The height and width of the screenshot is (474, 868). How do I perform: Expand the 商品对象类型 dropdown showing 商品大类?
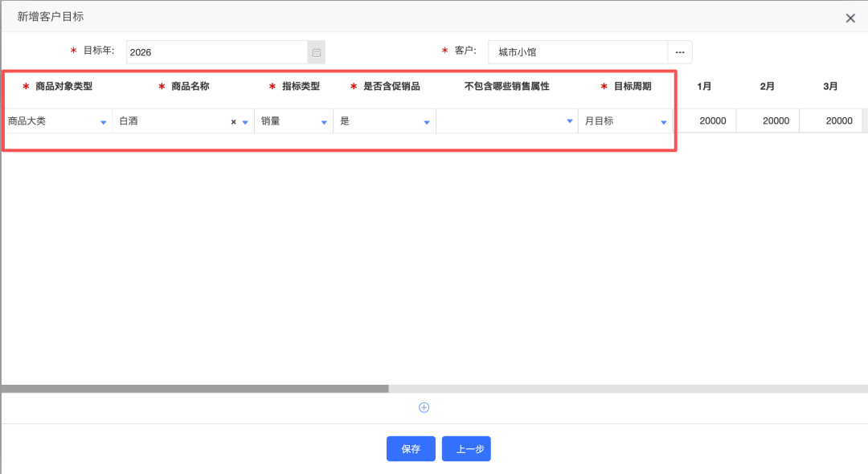(103, 121)
